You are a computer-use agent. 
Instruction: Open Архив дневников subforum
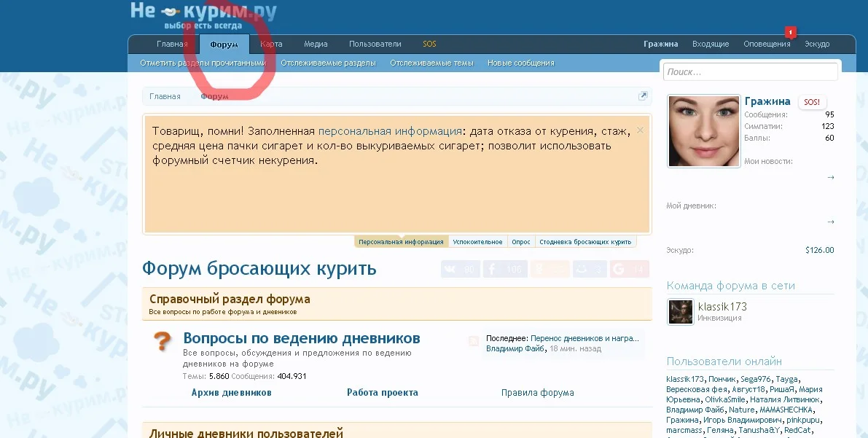[231, 392]
